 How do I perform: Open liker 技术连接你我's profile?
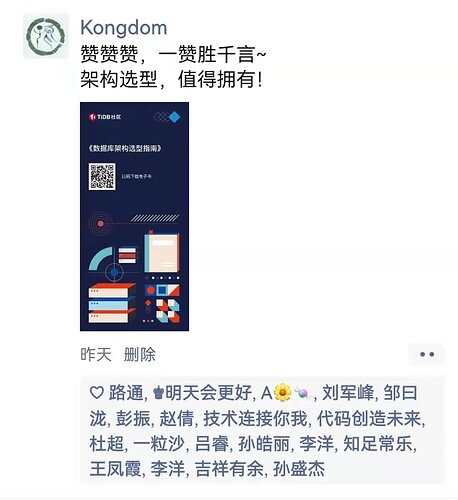(x=255, y=418)
